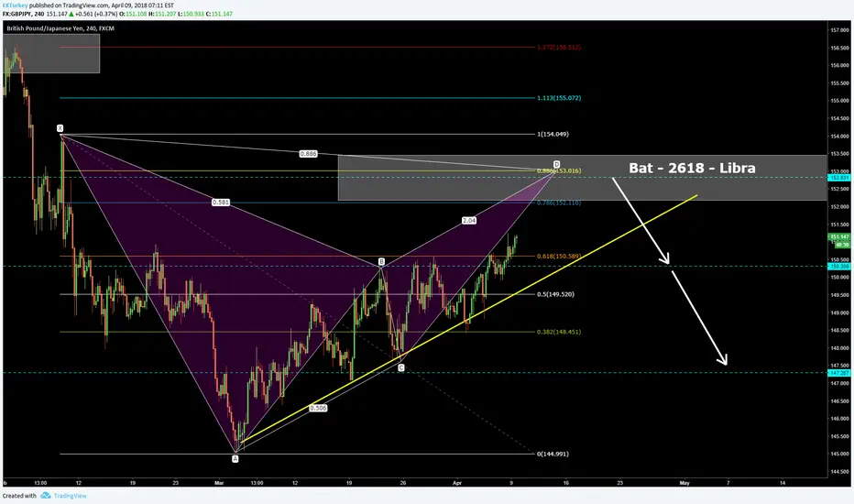The height and width of the screenshot is (504, 854).
Task: Click the Fibonacci 0.382(148.451) label
Action: pos(559,332)
